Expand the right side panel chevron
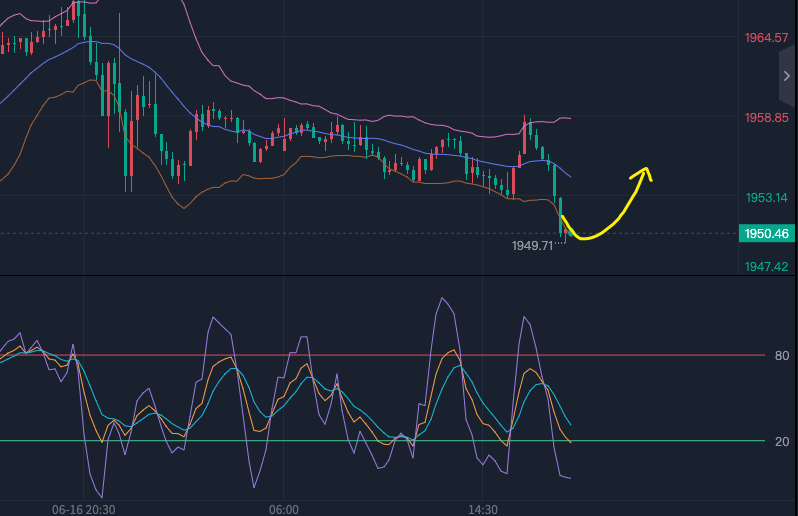 click(x=786, y=76)
